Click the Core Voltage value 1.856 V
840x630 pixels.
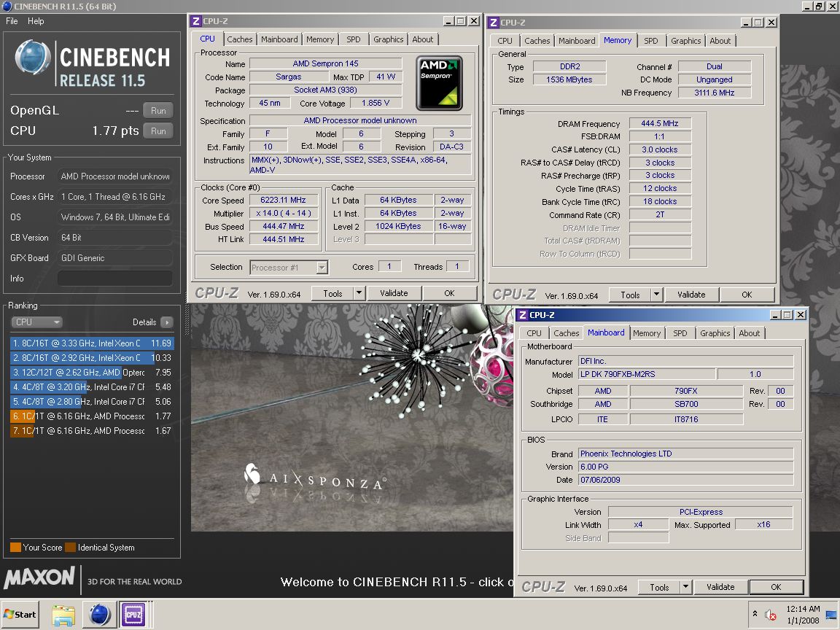point(376,103)
